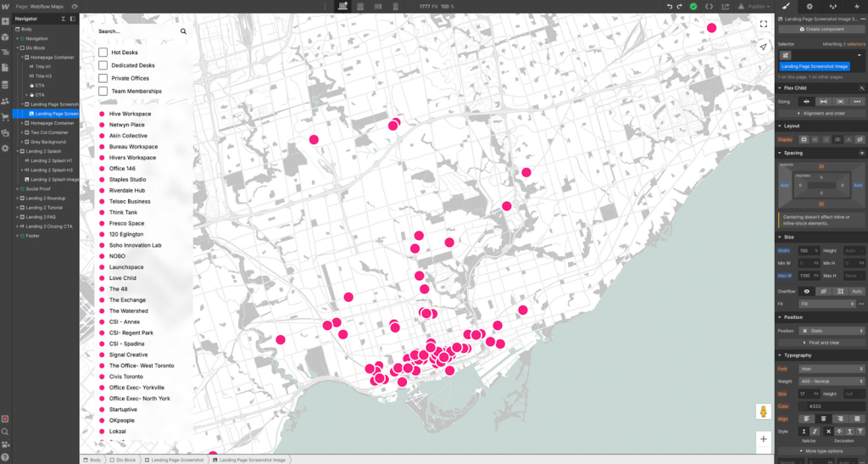Click the map fullscreen icon
The height and width of the screenshot is (464, 868).
(x=763, y=25)
